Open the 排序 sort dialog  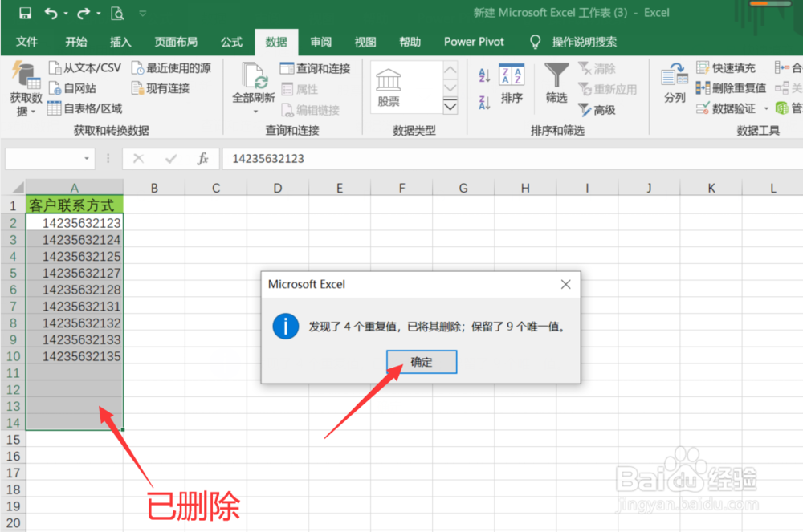coord(512,83)
